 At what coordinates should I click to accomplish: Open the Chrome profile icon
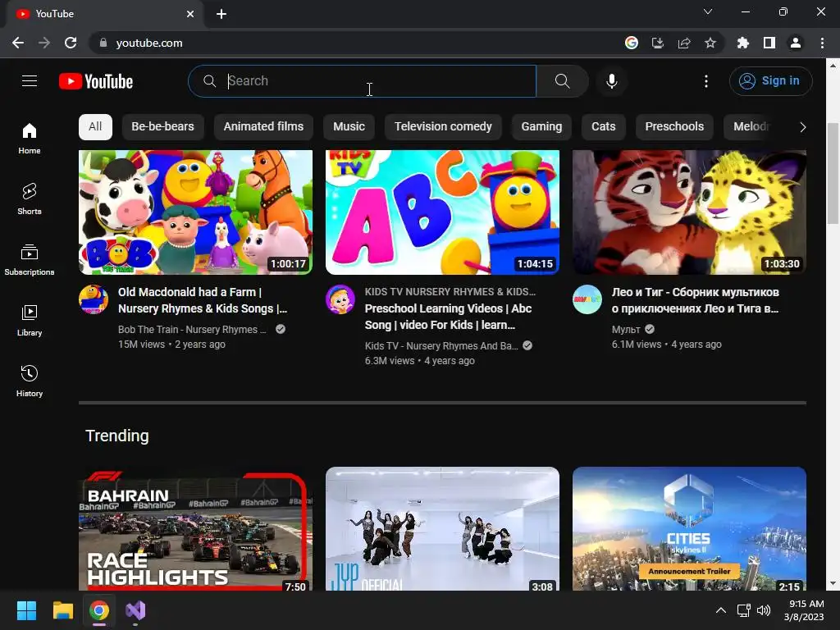click(796, 43)
